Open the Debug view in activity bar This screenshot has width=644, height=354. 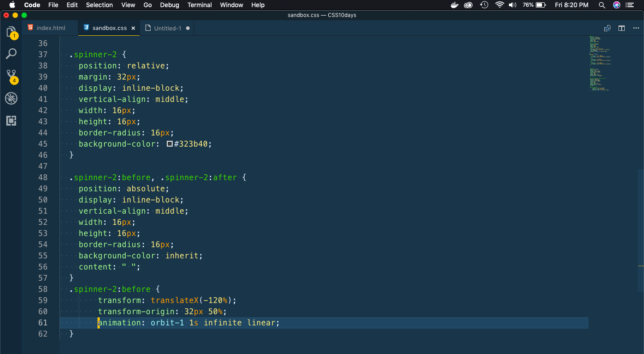coord(11,98)
